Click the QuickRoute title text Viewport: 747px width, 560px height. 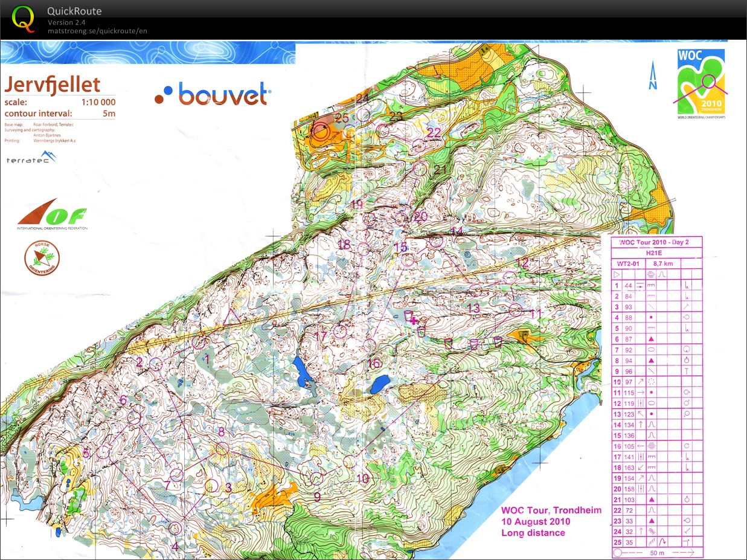pyautogui.click(x=74, y=11)
